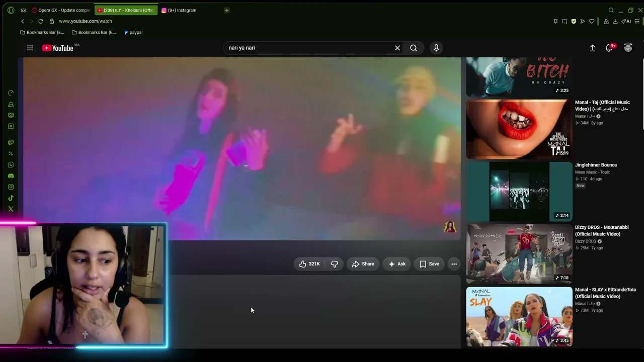Image resolution: width=644 pixels, height=362 pixels.
Task: Share the current video
Action: coord(363,264)
